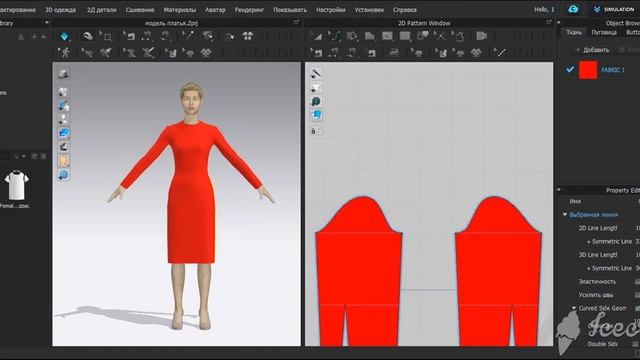Toggle Show Avatar face icon in 3D viewport sidebar

63,161
